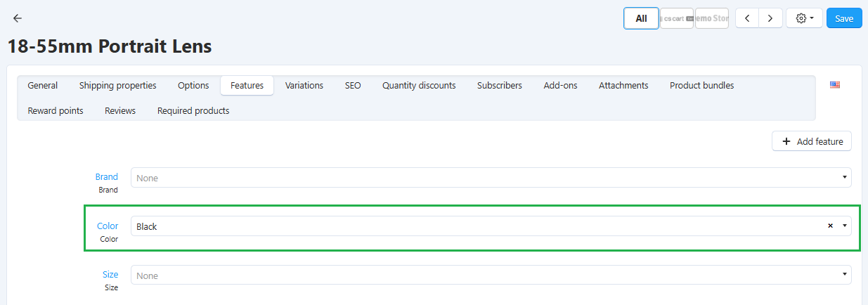Open next product with right chevron
This screenshot has height=305, width=868.
click(770, 18)
